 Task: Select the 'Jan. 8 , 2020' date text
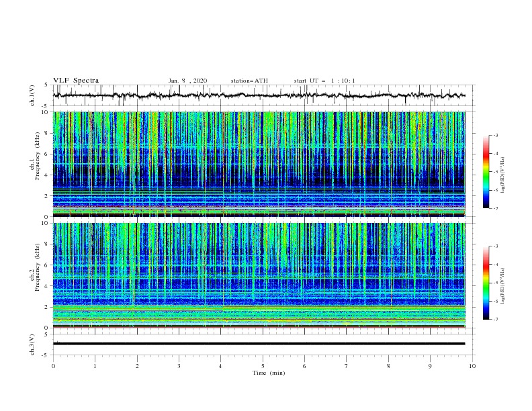tap(187, 81)
